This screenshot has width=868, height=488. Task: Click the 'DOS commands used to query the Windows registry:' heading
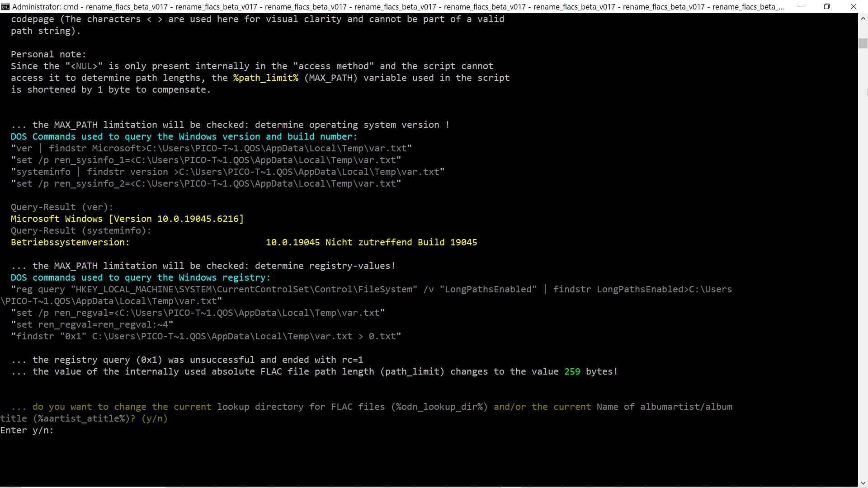pos(140,277)
